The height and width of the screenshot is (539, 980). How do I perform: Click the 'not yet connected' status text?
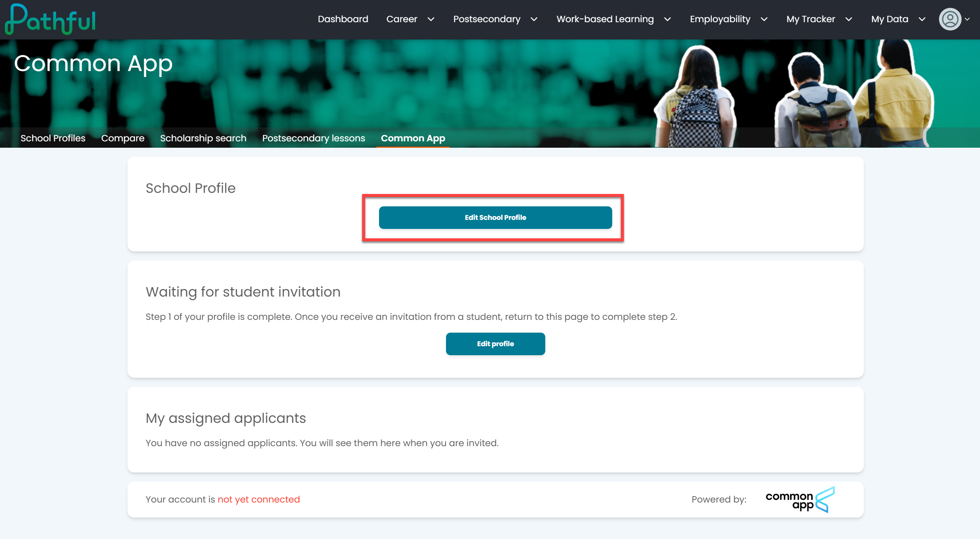pyautogui.click(x=259, y=500)
